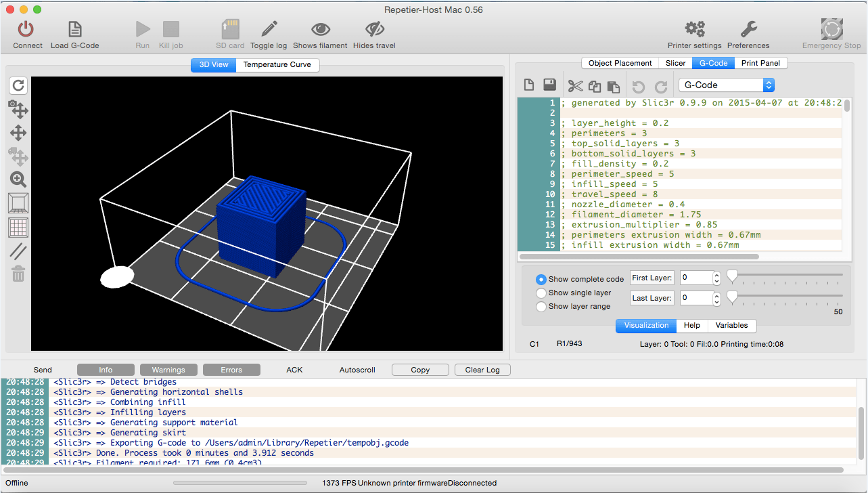Click the reset view circular arrow icon
Viewport: 868px width, 493px height.
[18, 85]
